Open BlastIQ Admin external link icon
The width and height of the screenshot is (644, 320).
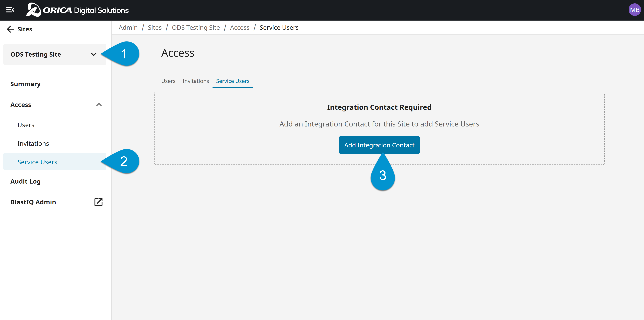[99, 202]
